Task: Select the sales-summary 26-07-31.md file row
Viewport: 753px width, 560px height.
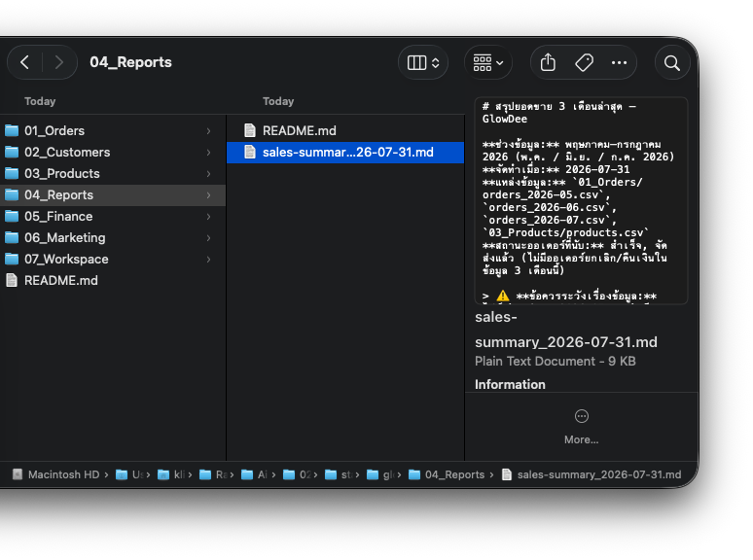Action: pos(345,152)
